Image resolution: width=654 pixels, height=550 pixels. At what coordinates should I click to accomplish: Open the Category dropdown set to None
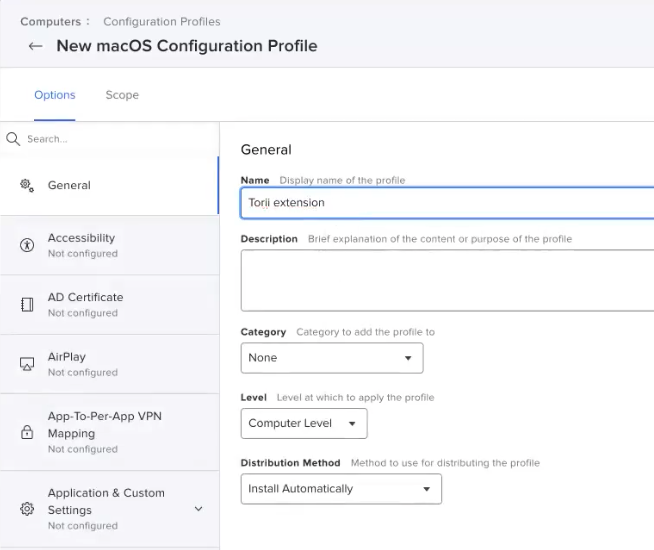tap(332, 358)
